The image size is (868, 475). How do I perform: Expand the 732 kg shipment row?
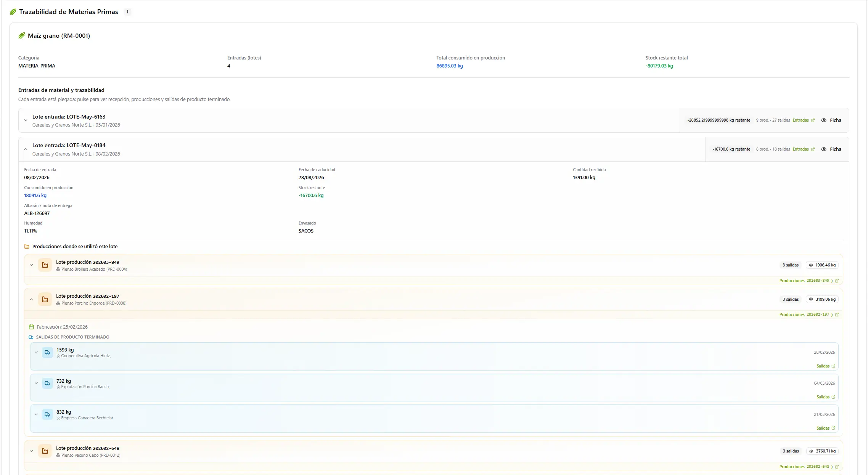click(36, 384)
